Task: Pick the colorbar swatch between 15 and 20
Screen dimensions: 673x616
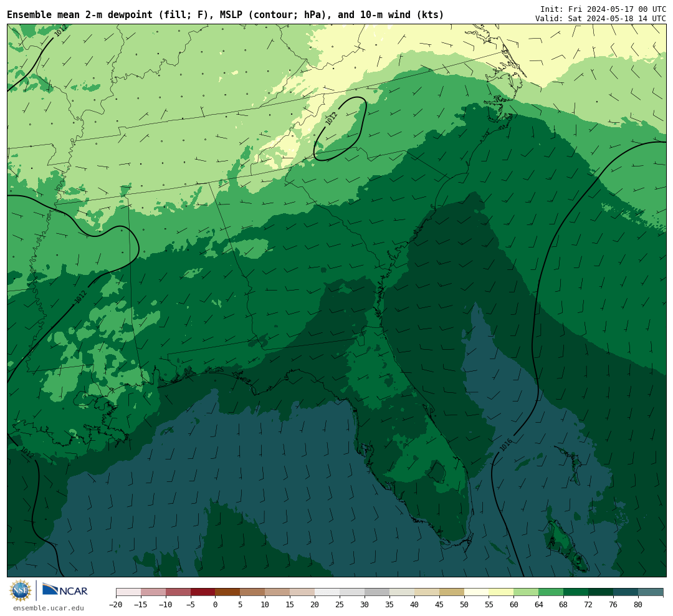Action: tap(303, 592)
